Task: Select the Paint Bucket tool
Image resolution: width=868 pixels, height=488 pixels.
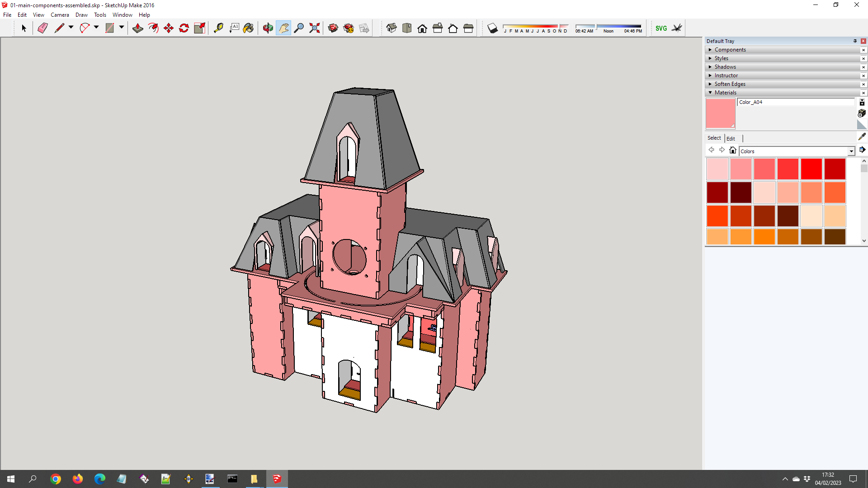Action: point(248,28)
